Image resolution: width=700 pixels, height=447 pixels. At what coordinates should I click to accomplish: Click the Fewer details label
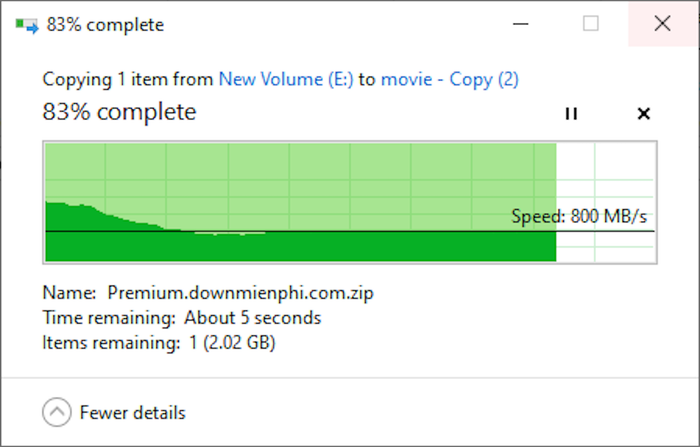(x=132, y=413)
